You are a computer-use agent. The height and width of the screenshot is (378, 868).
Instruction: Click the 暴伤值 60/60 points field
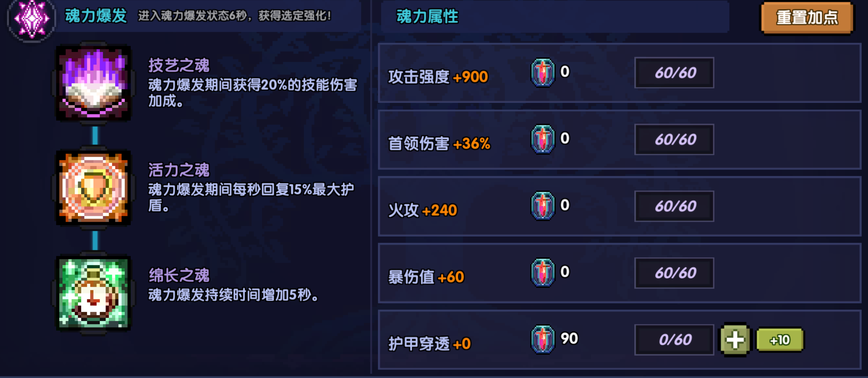[674, 273]
